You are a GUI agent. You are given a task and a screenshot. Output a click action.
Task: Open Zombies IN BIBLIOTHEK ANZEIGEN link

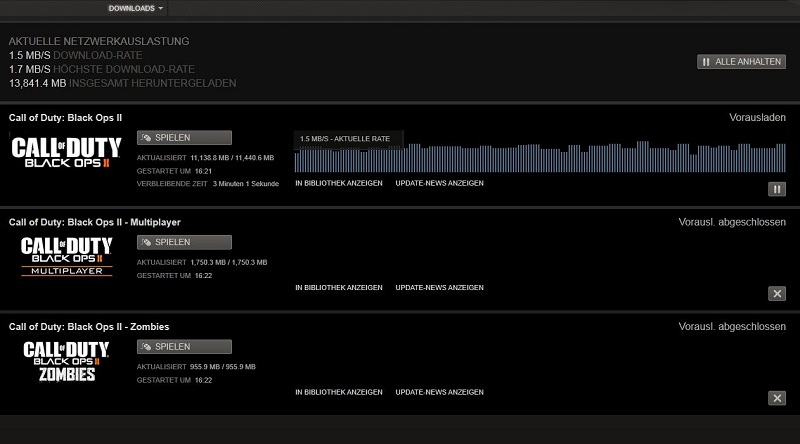tap(339, 392)
